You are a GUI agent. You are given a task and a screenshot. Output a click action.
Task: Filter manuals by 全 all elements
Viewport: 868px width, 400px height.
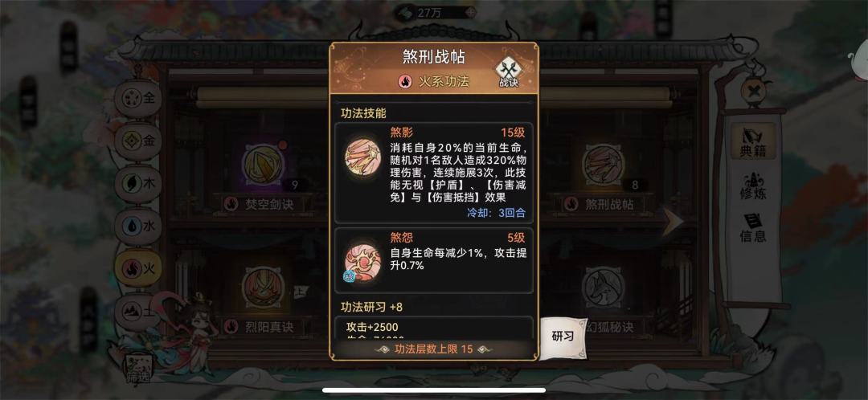[x=138, y=99]
